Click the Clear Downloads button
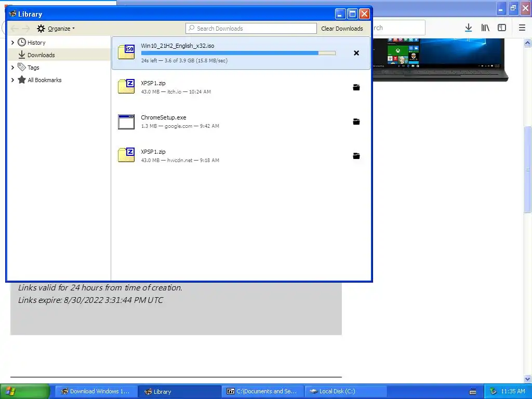Viewport: 532px width, 399px height. (x=342, y=29)
